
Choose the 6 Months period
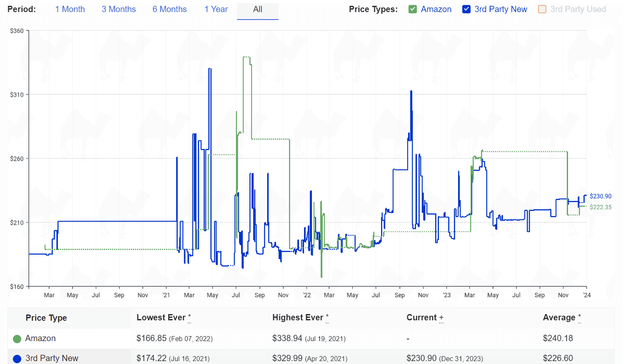tap(169, 9)
